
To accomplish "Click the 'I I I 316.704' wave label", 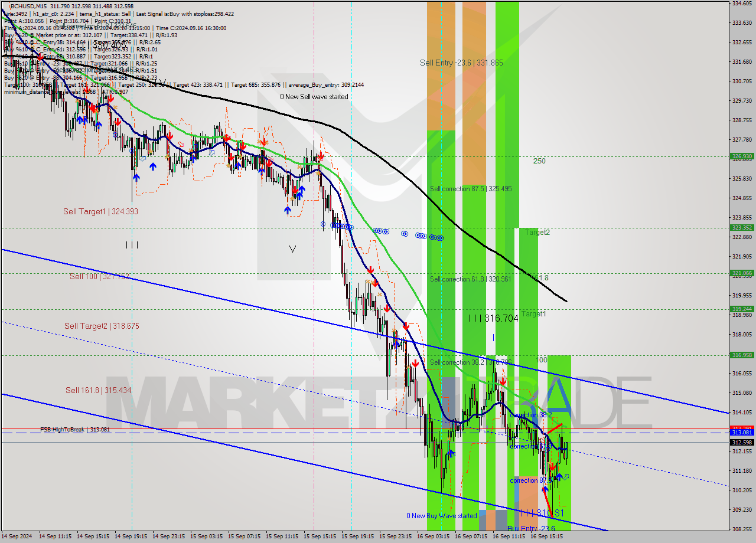I will [x=493, y=319].
